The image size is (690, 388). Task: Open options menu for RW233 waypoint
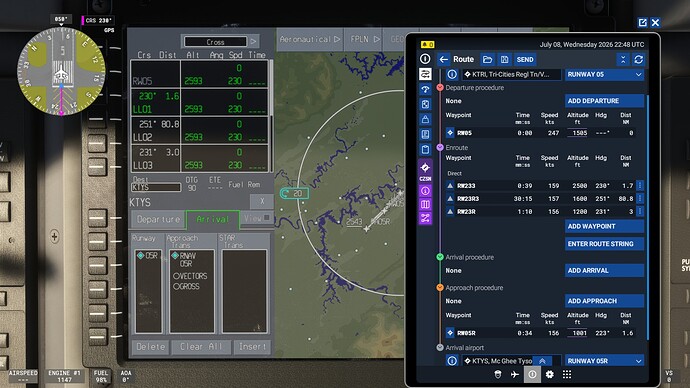[x=640, y=186]
